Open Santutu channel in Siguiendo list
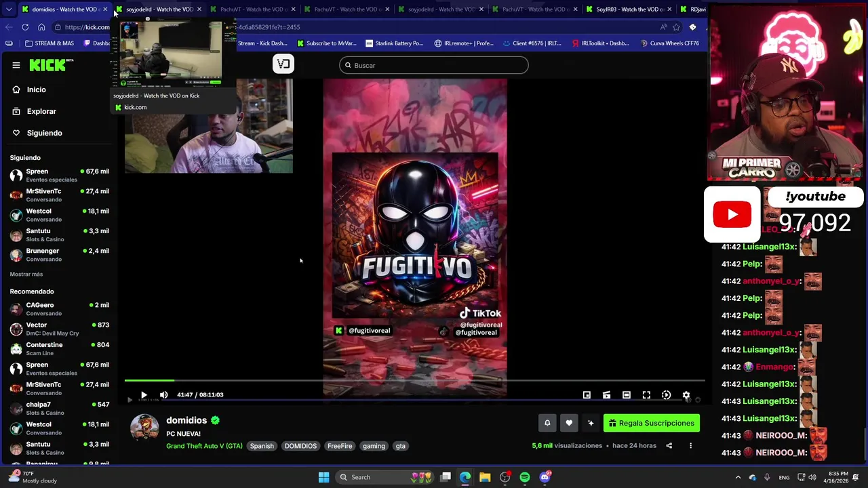 (x=60, y=235)
